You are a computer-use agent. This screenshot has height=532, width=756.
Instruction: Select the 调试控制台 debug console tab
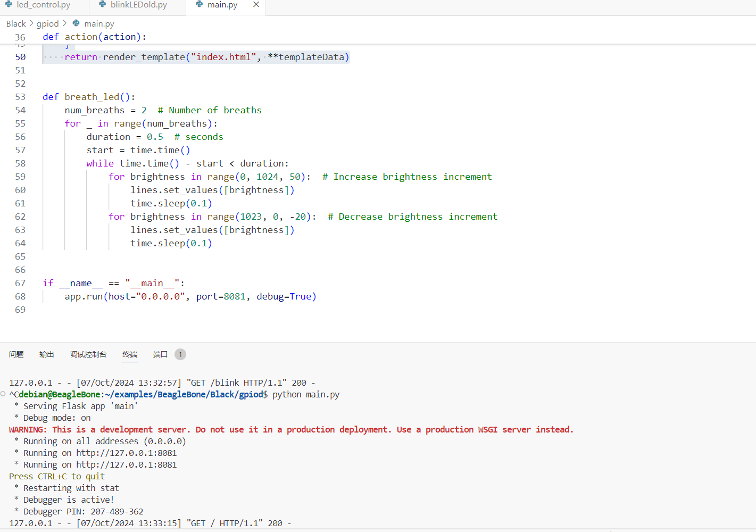pyautogui.click(x=88, y=354)
